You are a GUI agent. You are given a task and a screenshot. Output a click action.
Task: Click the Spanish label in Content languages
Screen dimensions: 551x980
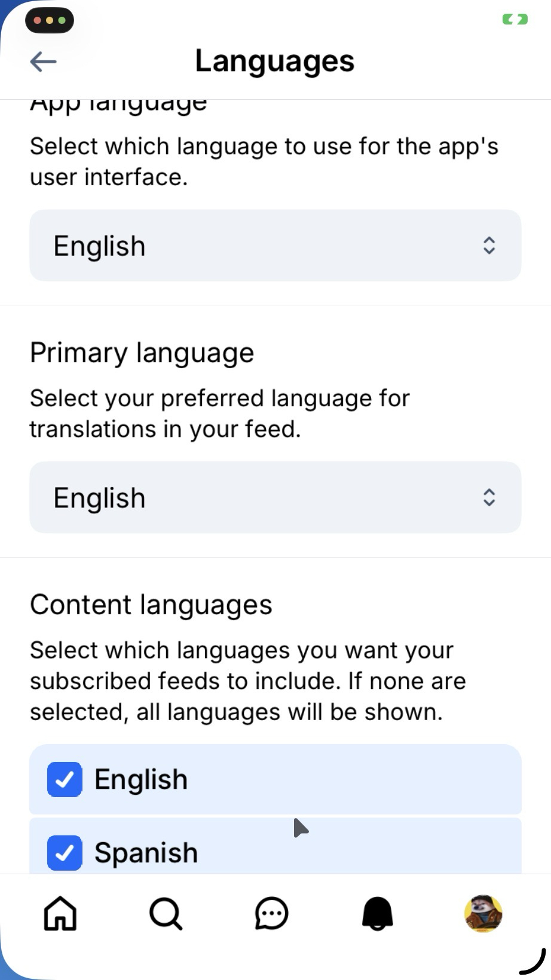(x=146, y=853)
